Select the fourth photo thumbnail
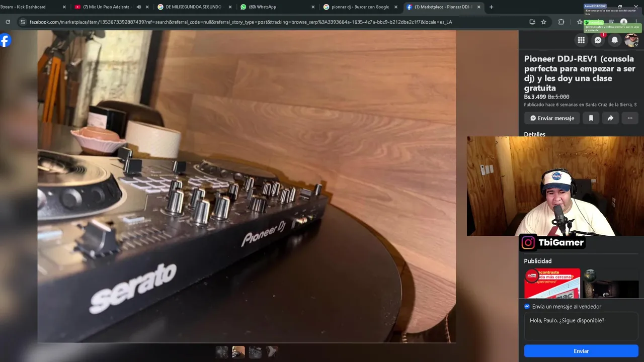The width and height of the screenshot is (644, 362). 272,352
